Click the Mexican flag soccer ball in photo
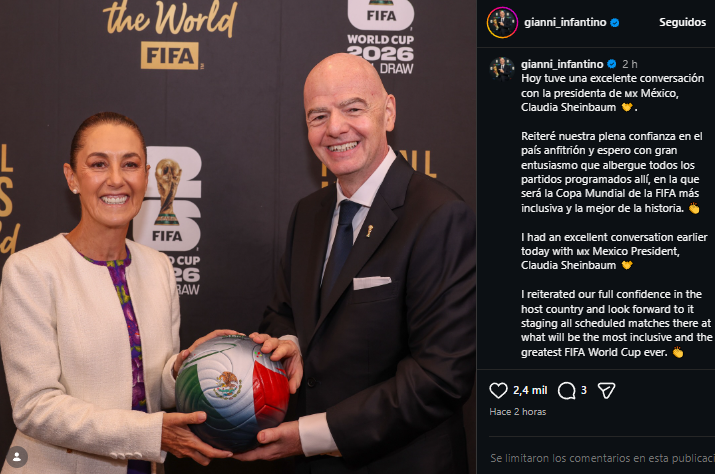715x474 pixels. pos(233,393)
